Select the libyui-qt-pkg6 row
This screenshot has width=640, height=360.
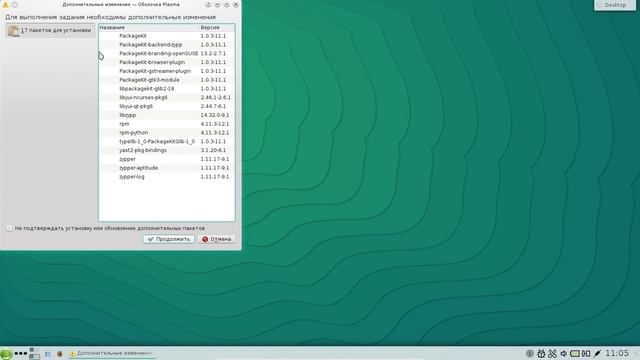(167, 106)
